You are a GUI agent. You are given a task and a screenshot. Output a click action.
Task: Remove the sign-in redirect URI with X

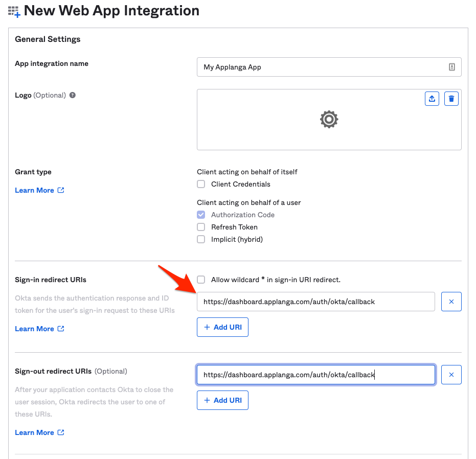[451, 302]
